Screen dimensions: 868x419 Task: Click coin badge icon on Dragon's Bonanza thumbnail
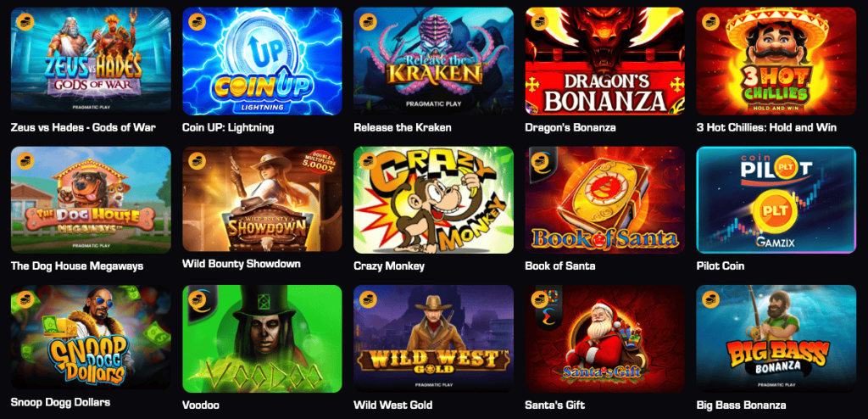pos(540,21)
